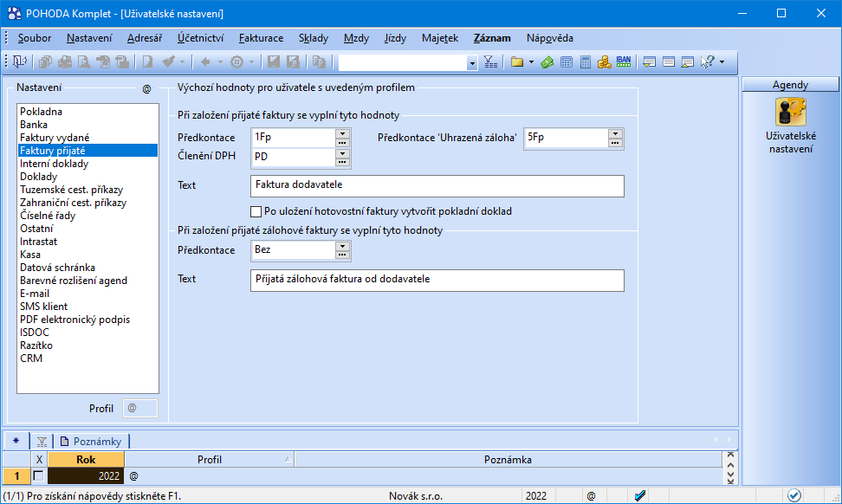Click the Profil @ input field

[x=140, y=409]
